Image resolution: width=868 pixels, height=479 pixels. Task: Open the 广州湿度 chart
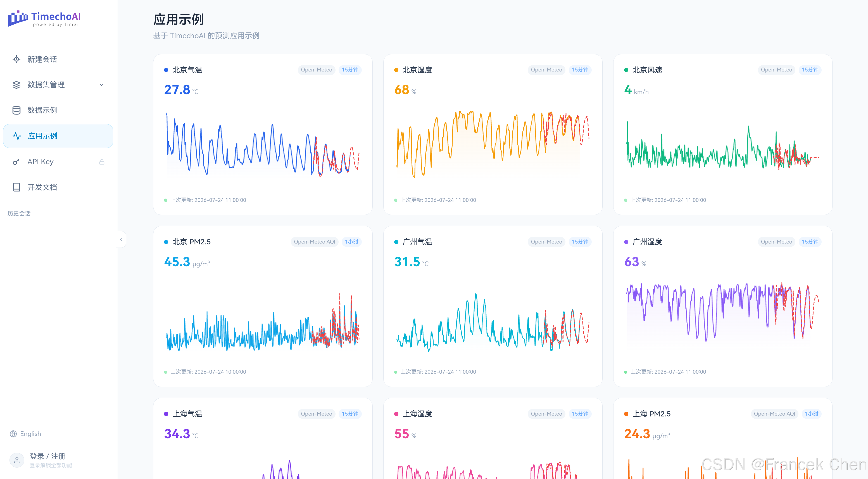[723, 316]
